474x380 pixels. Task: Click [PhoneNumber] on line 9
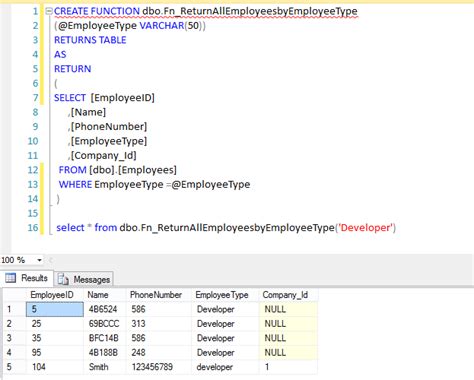(x=109, y=127)
